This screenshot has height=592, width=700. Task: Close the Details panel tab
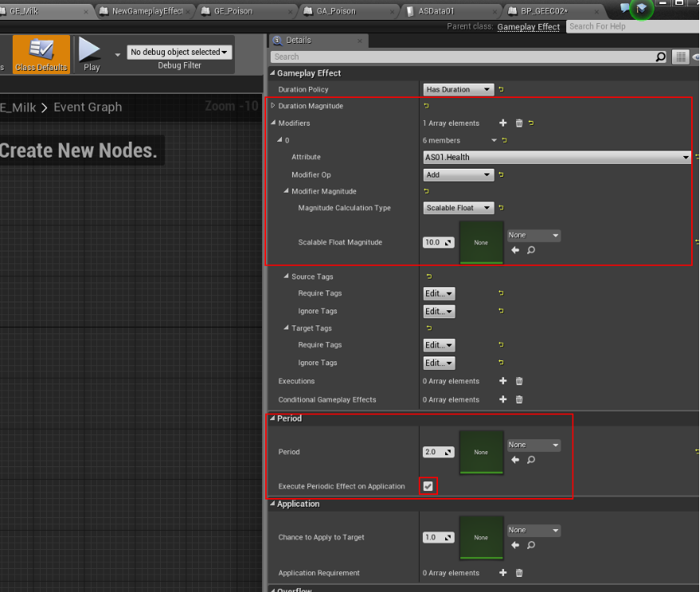(x=360, y=41)
